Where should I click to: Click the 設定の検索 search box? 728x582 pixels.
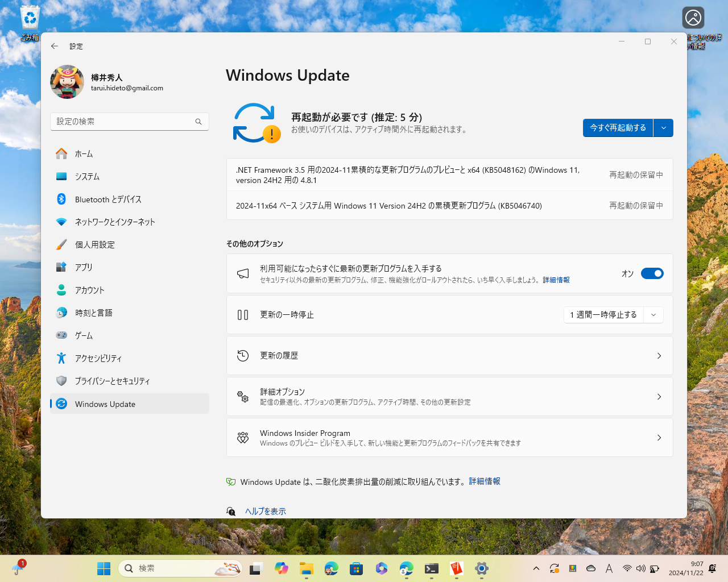click(x=130, y=122)
